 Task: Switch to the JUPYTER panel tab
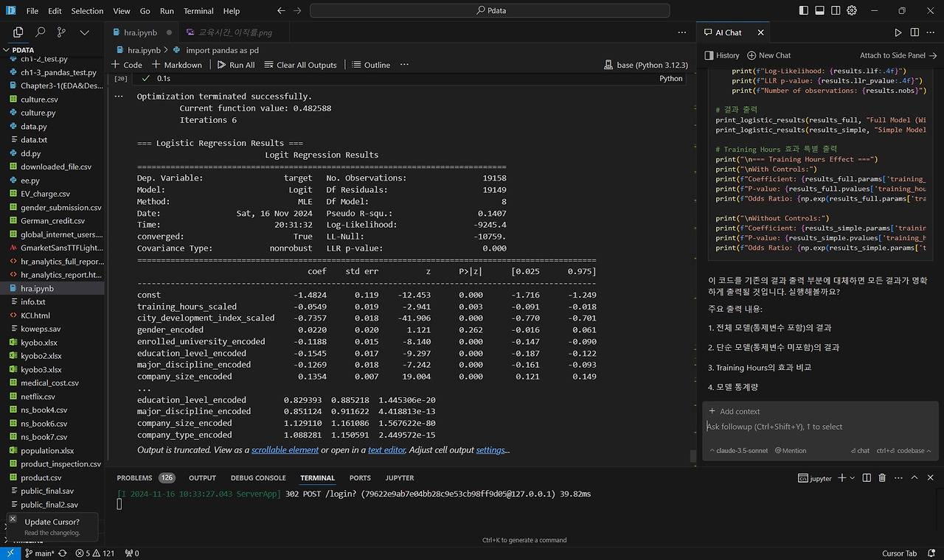[400, 478]
